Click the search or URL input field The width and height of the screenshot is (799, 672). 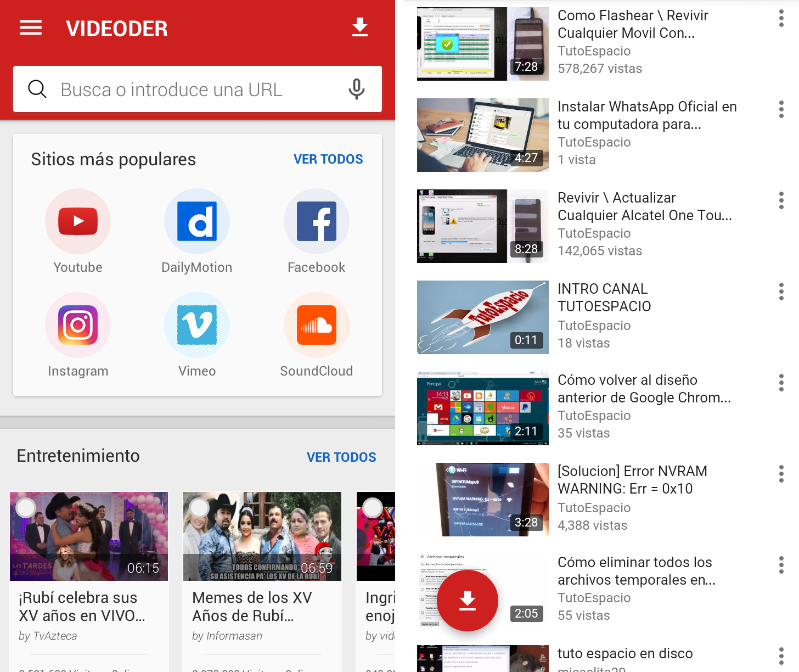198,89
